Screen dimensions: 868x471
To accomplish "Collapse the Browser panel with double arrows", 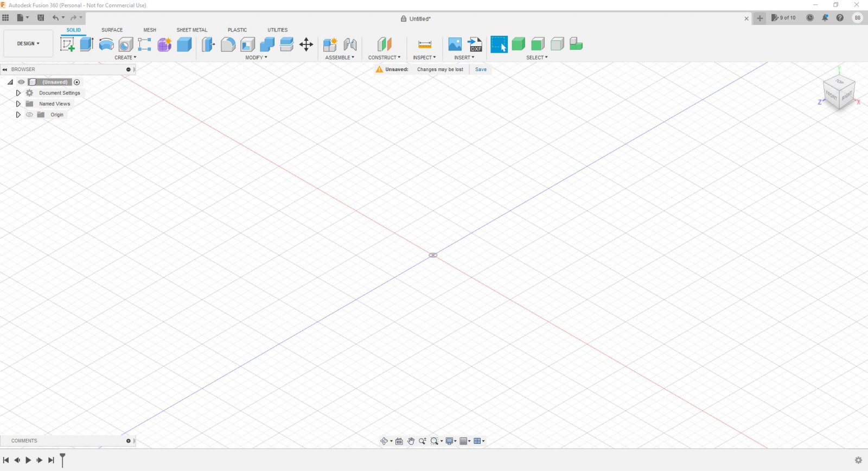I will (5, 69).
